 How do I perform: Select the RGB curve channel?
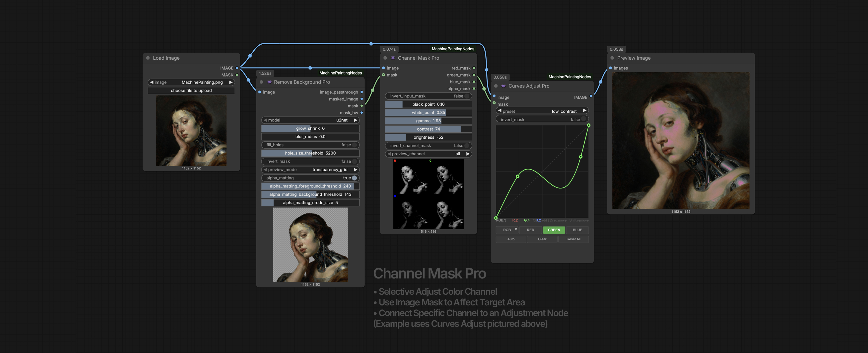pos(507,230)
